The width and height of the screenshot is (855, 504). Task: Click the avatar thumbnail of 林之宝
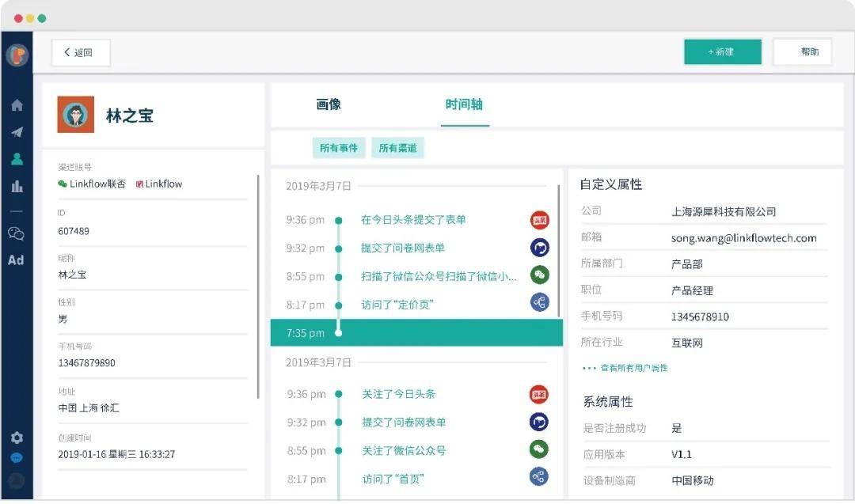(75, 114)
